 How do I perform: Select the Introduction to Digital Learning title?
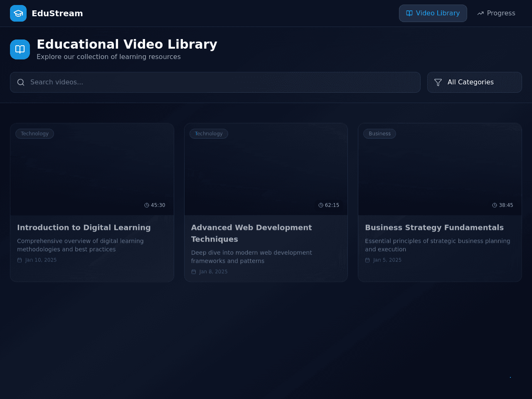[84, 227]
